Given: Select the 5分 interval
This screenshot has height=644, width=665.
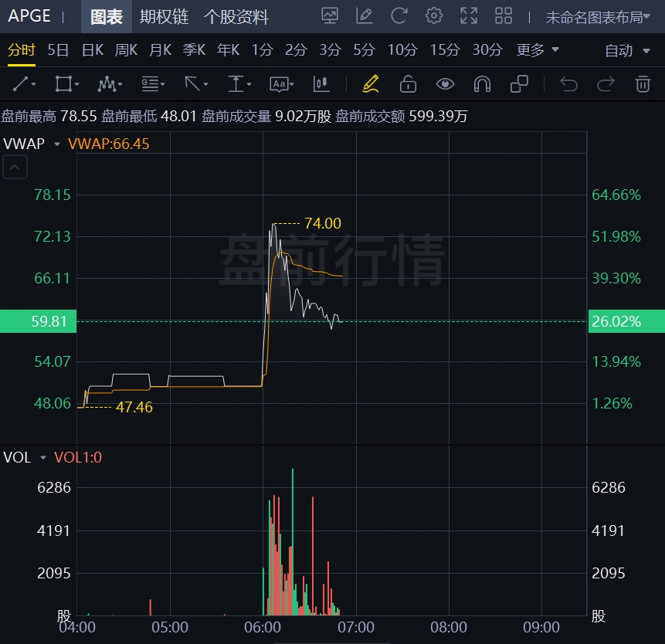Looking at the screenshot, I should [x=364, y=50].
